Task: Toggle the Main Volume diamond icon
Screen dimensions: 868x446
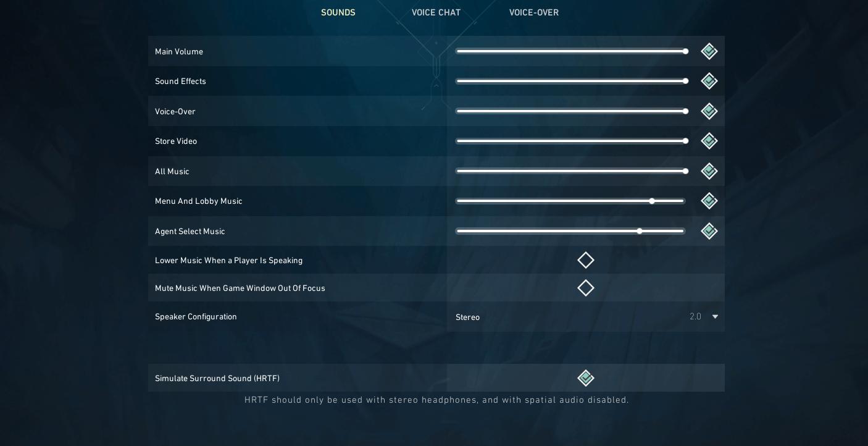Action: tap(709, 51)
